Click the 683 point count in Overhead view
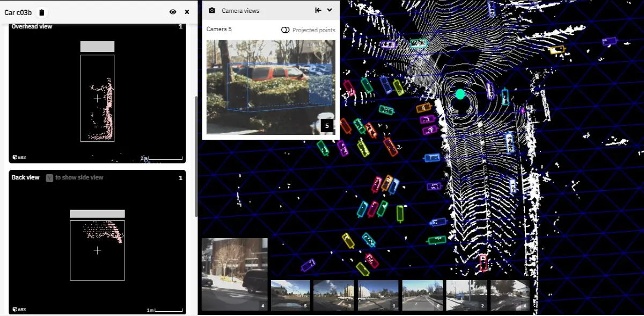Image resolution: width=644 pixels, height=316 pixels. coord(19,157)
